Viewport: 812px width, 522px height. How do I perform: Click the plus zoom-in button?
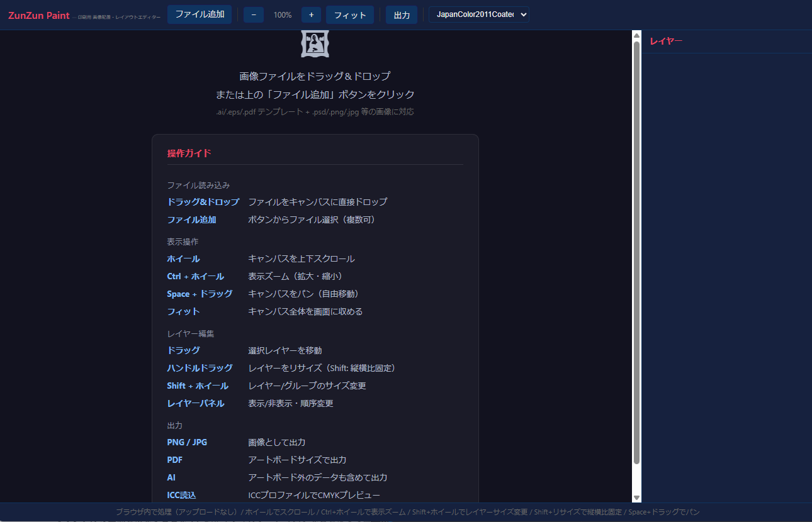(311, 14)
